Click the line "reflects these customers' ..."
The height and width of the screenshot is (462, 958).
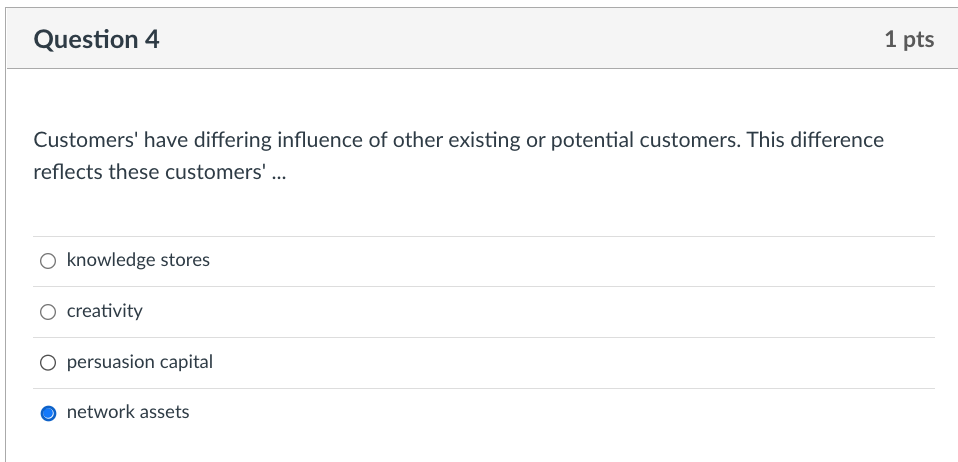[x=157, y=172]
